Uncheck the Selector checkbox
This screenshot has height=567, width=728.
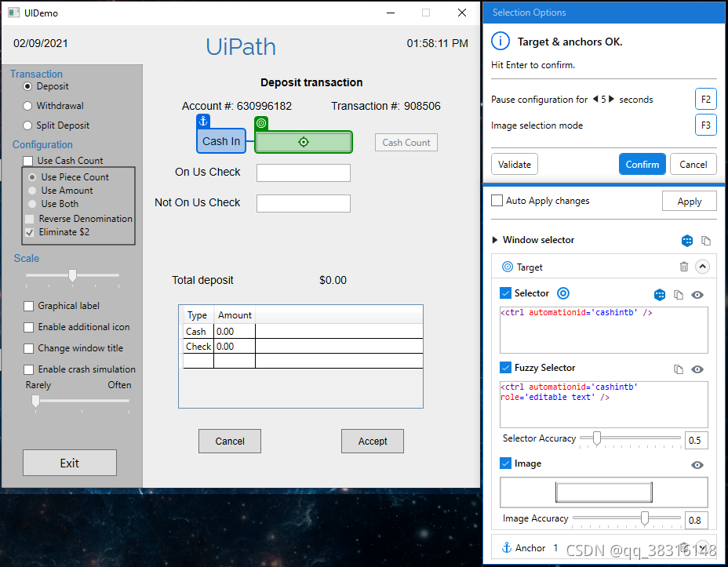pos(505,293)
